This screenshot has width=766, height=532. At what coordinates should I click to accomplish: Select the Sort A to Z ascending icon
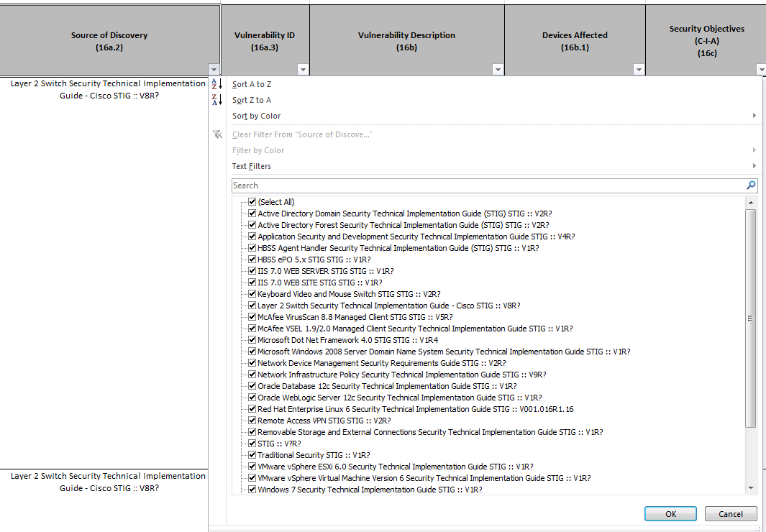(216, 84)
